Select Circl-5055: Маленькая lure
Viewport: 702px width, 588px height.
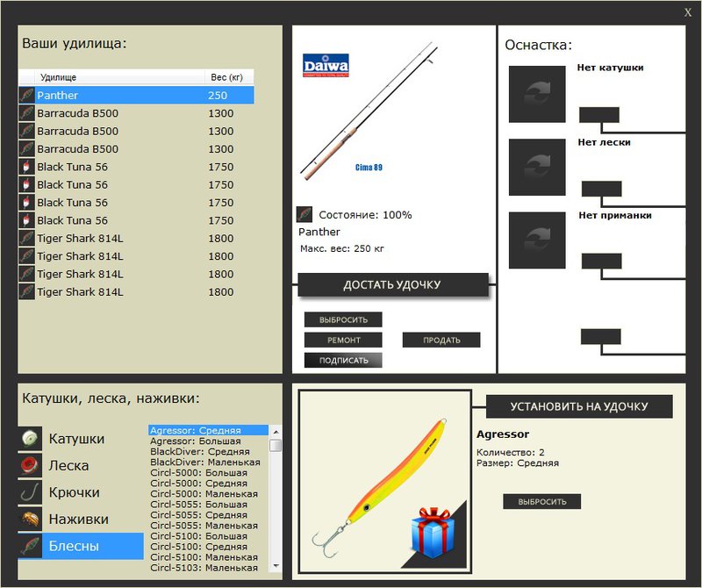point(209,526)
